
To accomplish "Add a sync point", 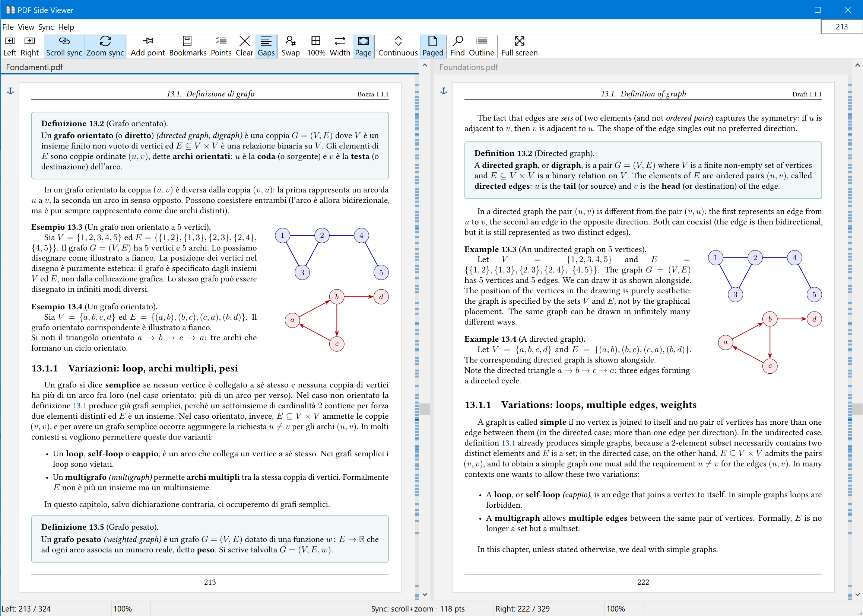I will [x=147, y=46].
